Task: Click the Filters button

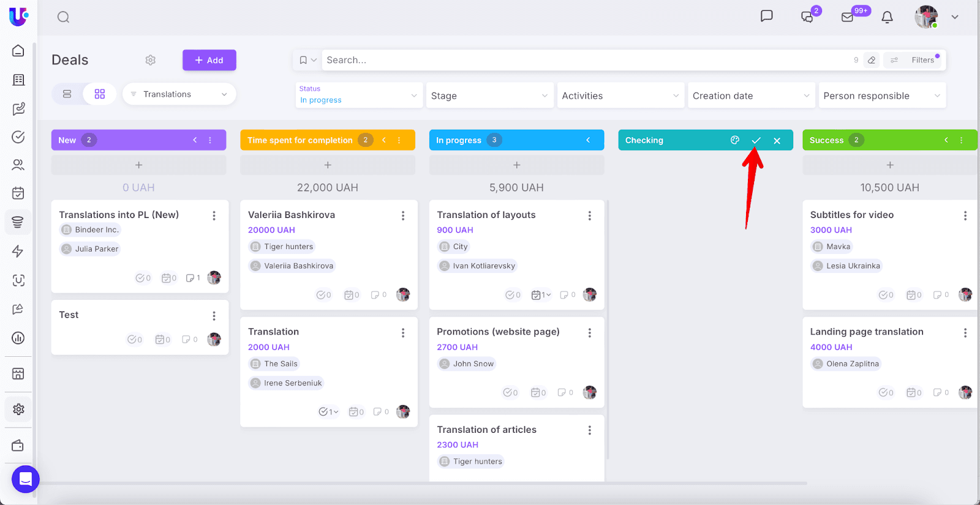Action: click(917, 60)
